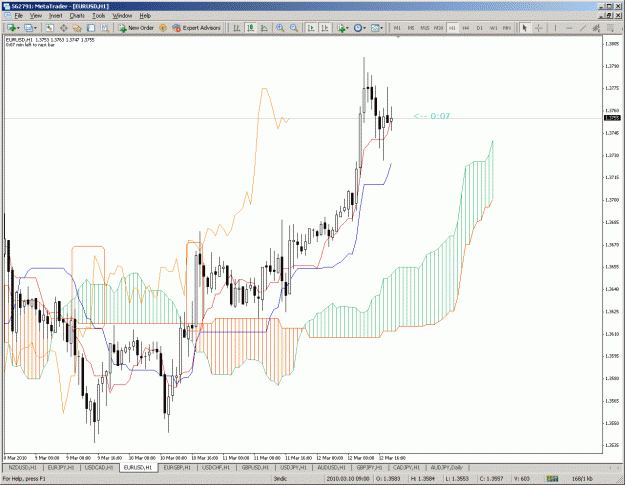Viewport: 625px width, 485px height.
Task: Toggle the Data Window icon
Action: [63, 28]
